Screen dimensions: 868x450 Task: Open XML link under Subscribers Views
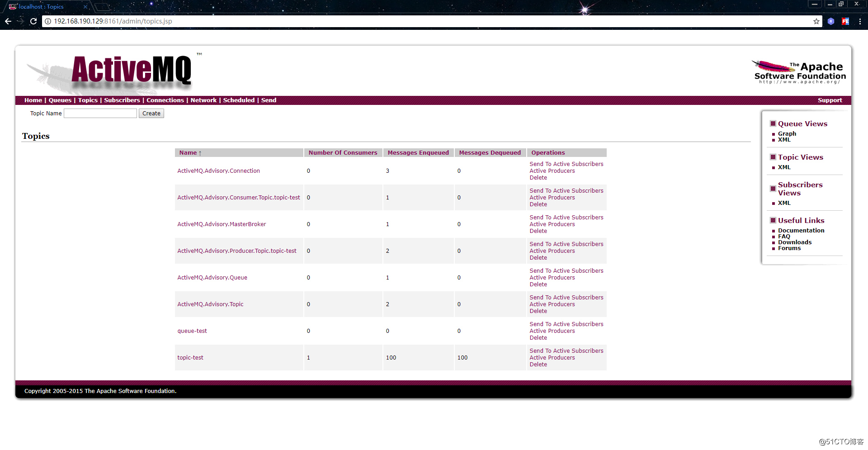coord(784,203)
